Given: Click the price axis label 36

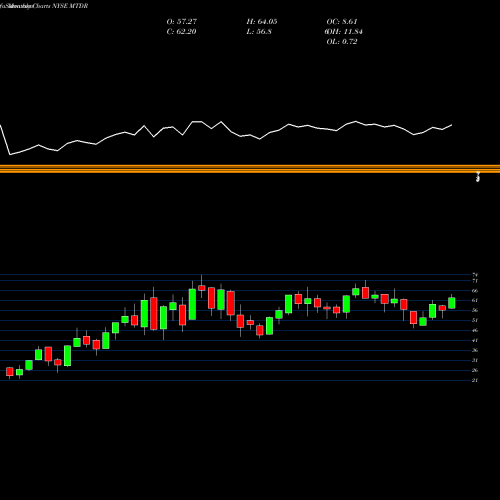Looking at the screenshot, I should pos(475,350).
